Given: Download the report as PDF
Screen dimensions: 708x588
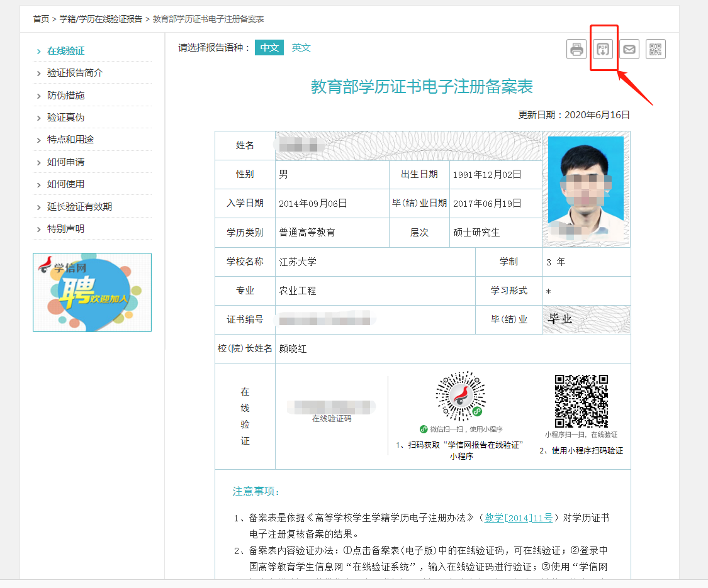Looking at the screenshot, I should click(603, 49).
